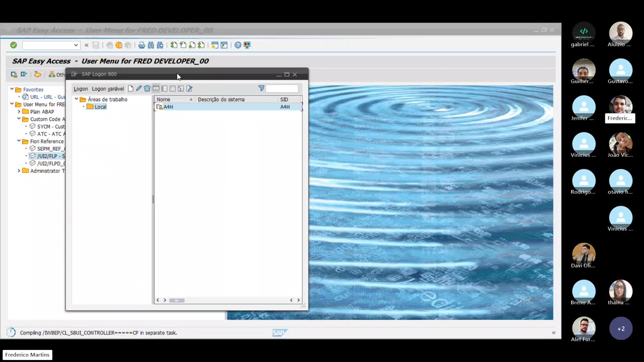Image resolution: width=644 pixels, height=362 pixels.
Task: Click Logon button in SAP Logon window
Action: coord(80,89)
